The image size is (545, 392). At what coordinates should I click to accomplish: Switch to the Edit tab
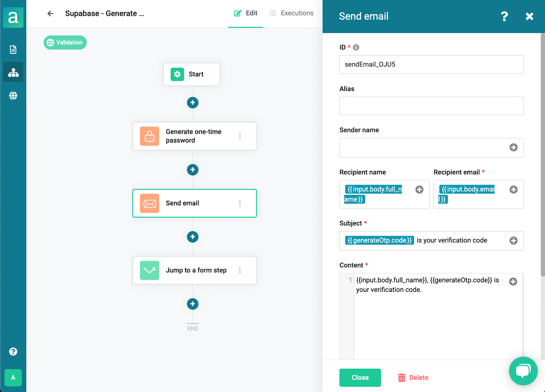[x=246, y=13]
